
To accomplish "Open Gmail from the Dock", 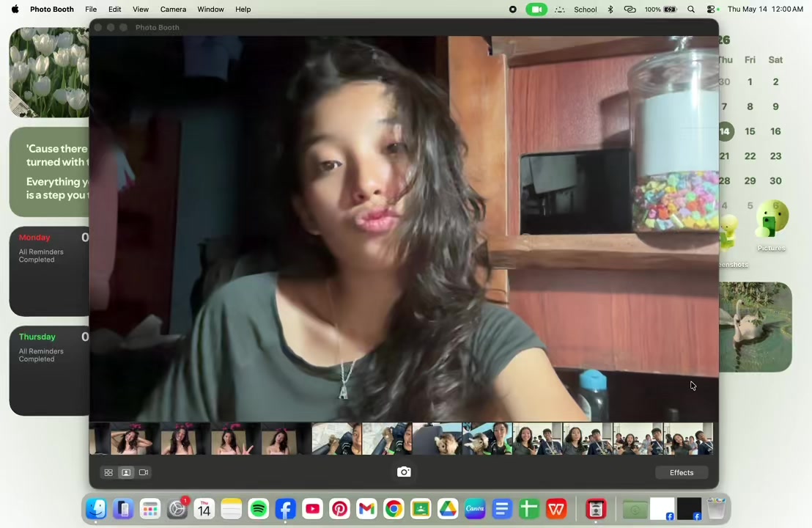I will pos(366,509).
